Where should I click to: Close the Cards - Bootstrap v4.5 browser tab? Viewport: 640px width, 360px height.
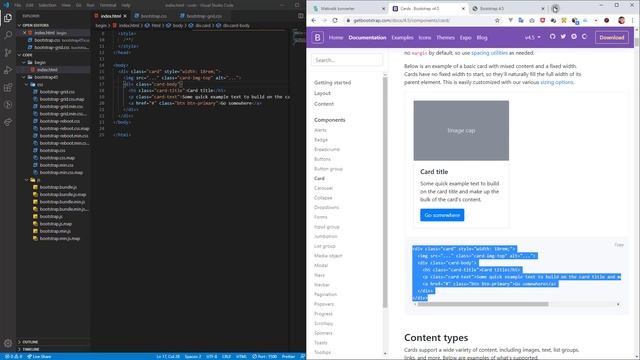463,9
